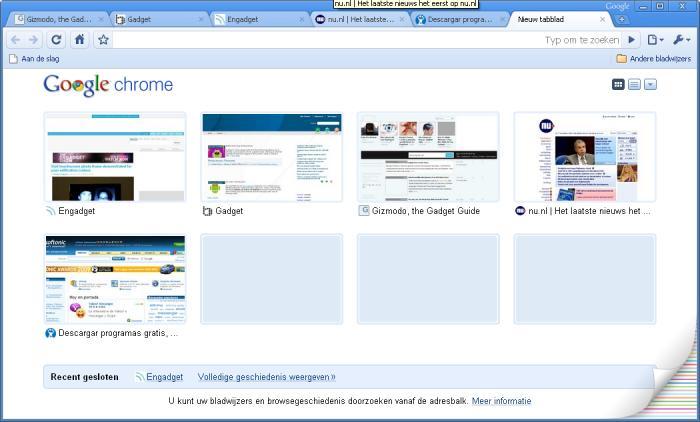Click the Back navigation arrow

tap(15, 40)
